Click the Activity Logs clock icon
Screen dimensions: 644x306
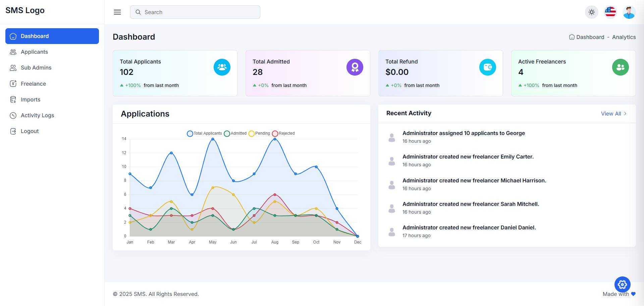click(x=13, y=116)
